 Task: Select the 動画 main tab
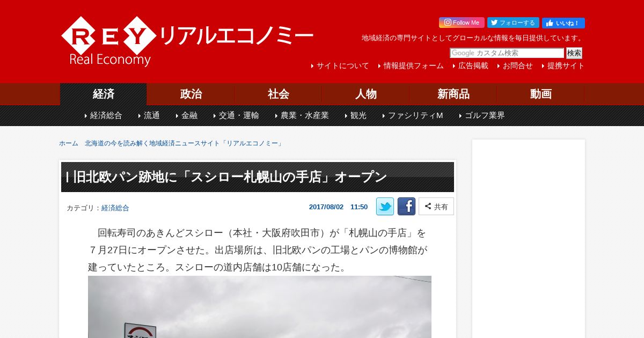click(541, 94)
